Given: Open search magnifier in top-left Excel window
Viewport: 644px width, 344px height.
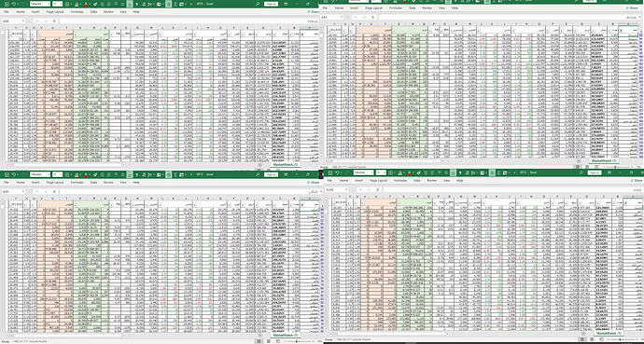Looking at the screenshot, I should tap(257, 4).
